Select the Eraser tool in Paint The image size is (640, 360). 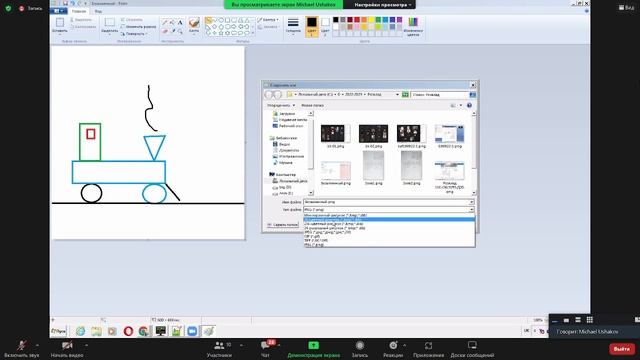pyautogui.click(x=165, y=31)
